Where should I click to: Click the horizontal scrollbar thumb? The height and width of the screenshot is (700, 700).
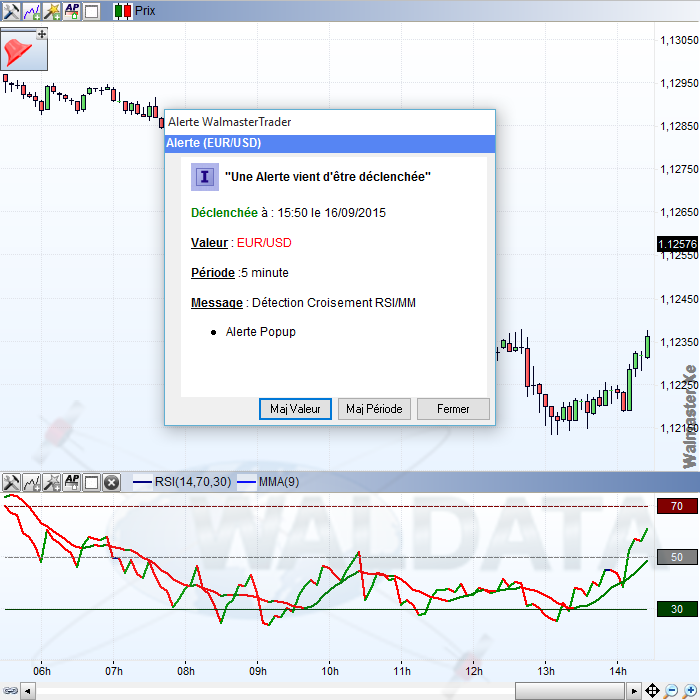(x=572, y=691)
